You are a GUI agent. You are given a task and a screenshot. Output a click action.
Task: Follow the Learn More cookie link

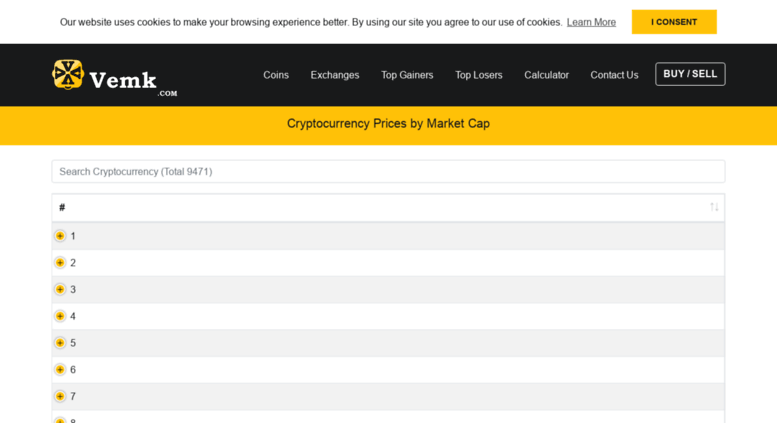591,22
